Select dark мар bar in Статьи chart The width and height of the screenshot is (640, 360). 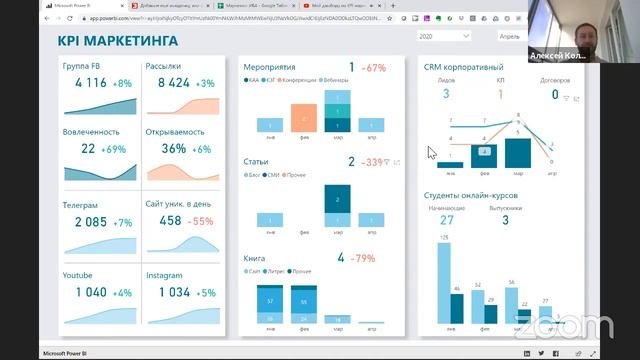pyautogui.click(x=337, y=199)
